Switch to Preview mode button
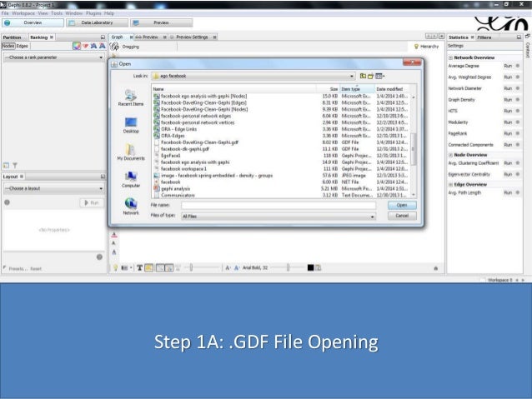The height and width of the screenshot is (399, 532). pos(162,22)
